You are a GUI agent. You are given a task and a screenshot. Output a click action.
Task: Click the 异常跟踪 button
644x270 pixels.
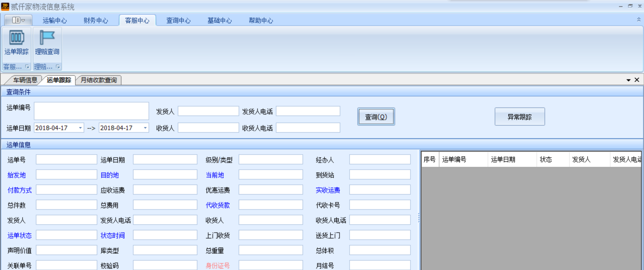519,117
